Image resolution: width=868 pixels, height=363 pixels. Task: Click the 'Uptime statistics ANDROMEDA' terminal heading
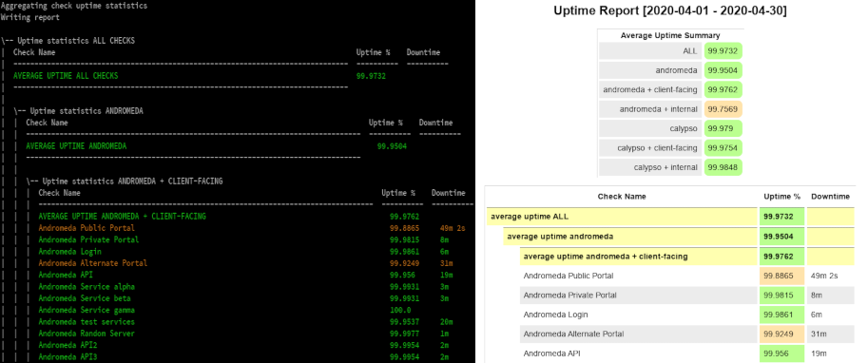87,111
